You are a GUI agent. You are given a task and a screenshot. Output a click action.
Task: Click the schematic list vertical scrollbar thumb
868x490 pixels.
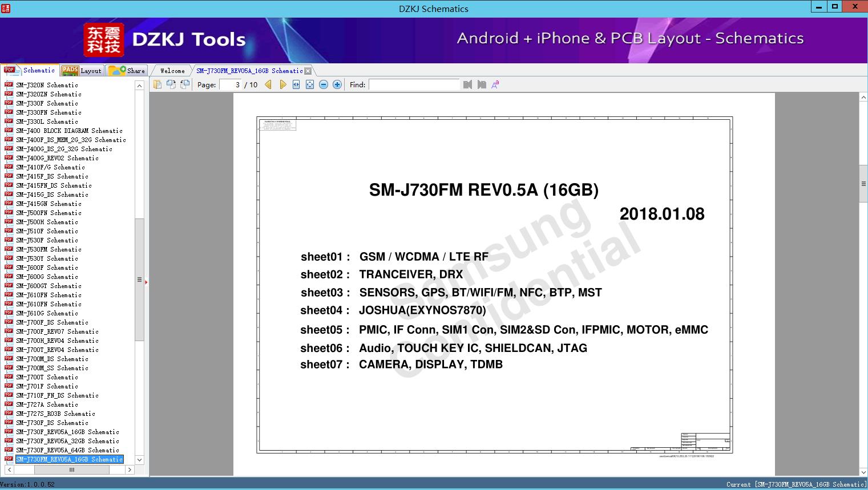click(x=139, y=280)
